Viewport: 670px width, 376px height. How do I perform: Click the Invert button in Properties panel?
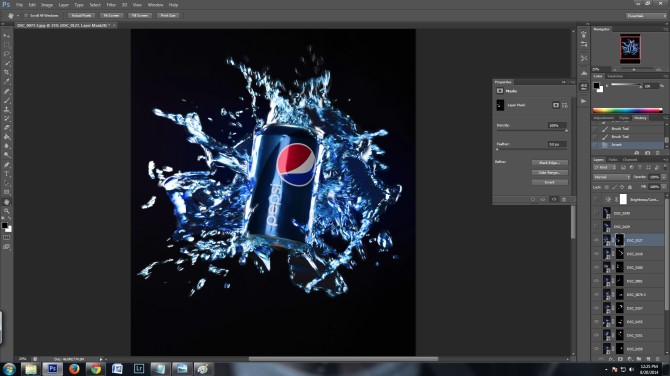(x=550, y=182)
